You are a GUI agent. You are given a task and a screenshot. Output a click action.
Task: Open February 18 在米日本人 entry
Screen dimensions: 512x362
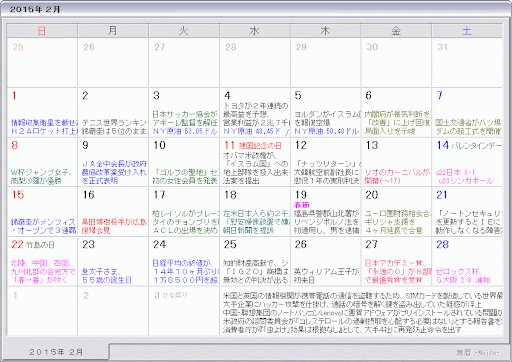tap(256, 222)
